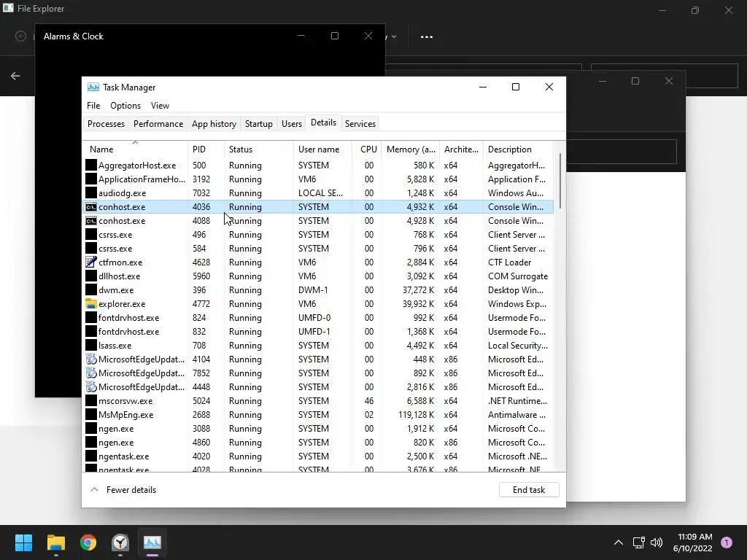The height and width of the screenshot is (560, 747).
Task: Open the volume tray icon
Action: 657,542
